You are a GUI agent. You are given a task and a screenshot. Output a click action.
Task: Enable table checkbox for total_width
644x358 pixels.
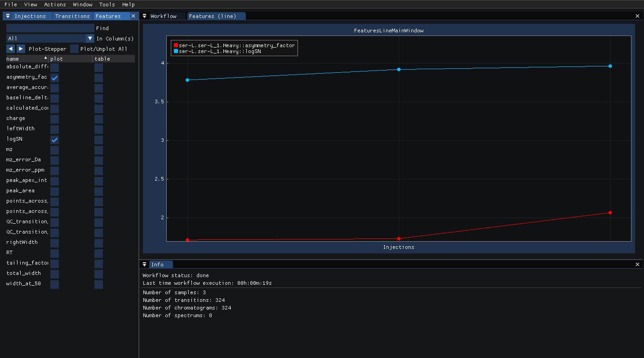coord(98,274)
